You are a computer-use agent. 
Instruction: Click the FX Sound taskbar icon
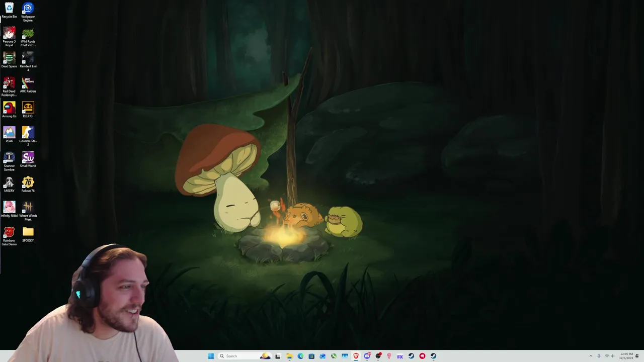pos(400,356)
